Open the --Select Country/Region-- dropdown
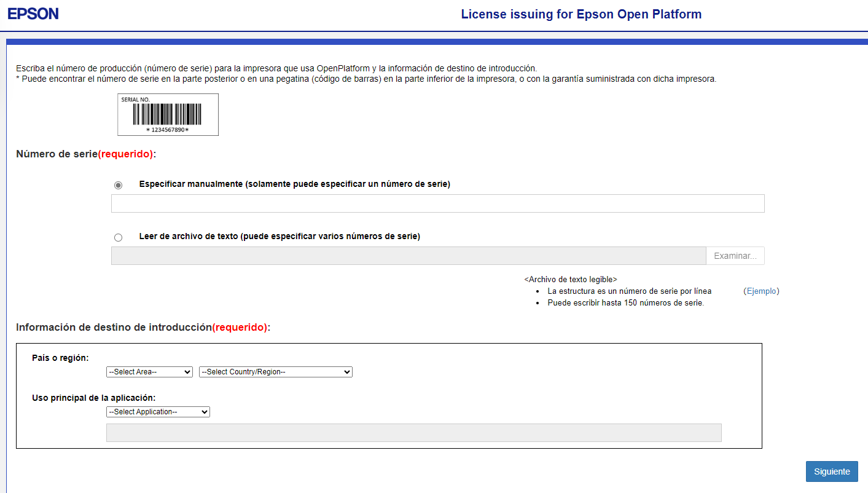 click(x=275, y=371)
